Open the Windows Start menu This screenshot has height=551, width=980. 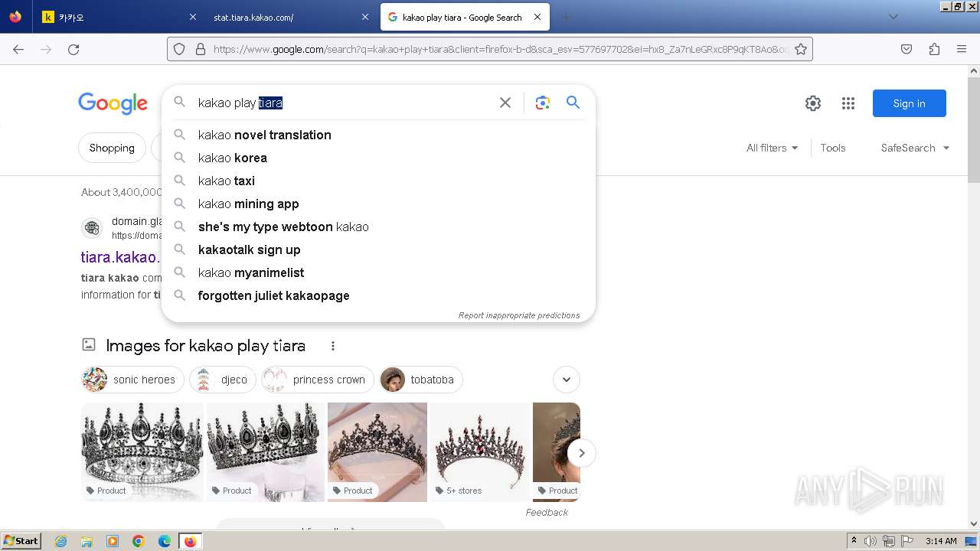(x=21, y=541)
